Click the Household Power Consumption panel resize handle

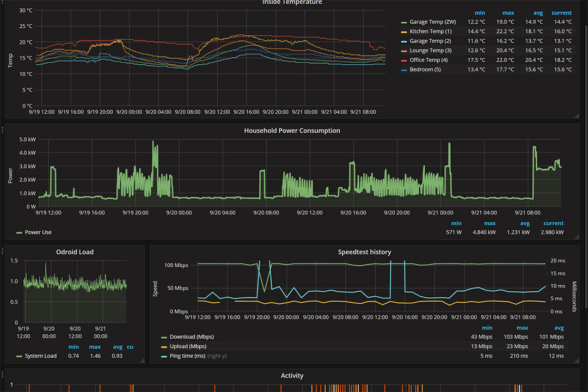577,237
